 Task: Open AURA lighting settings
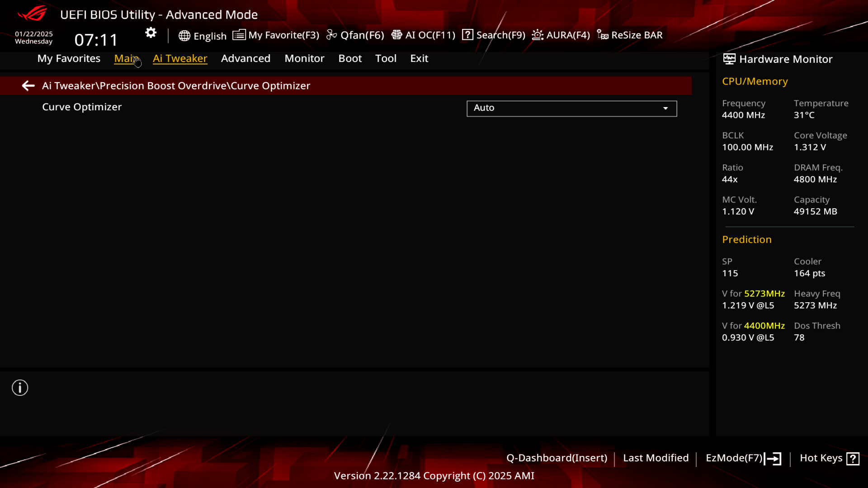tap(560, 34)
